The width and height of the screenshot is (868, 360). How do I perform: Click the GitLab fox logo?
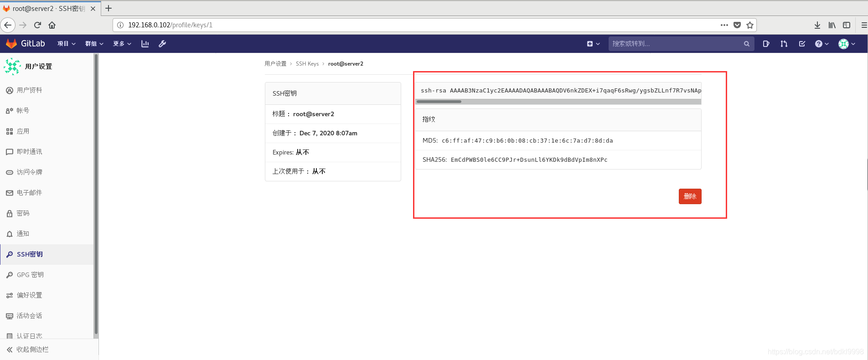coord(11,44)
